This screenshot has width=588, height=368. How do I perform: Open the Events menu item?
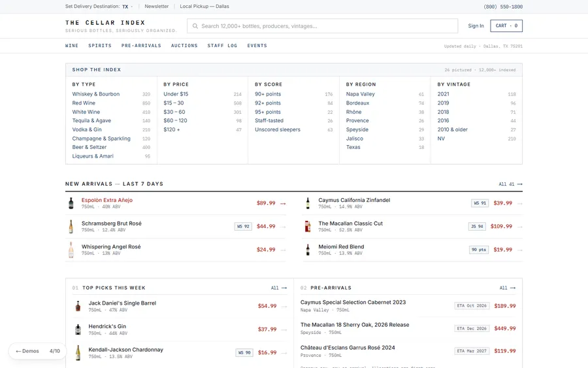[257, 46]
